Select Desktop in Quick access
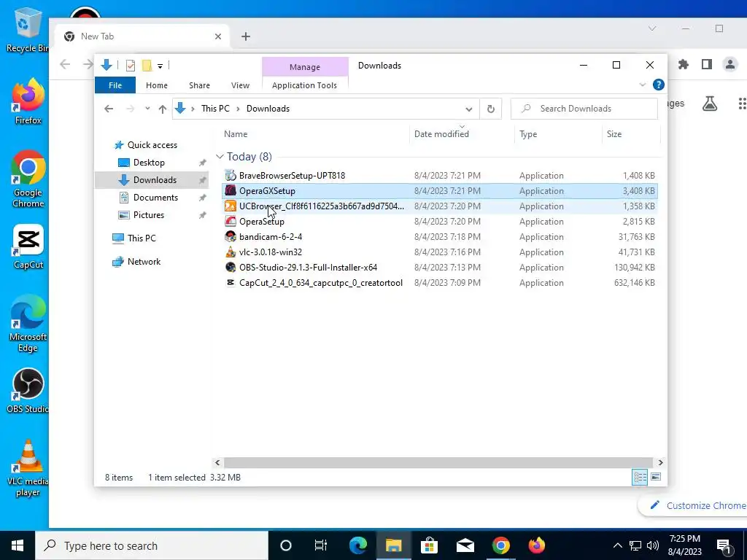 pyautogui.click(x=149, y=163)
